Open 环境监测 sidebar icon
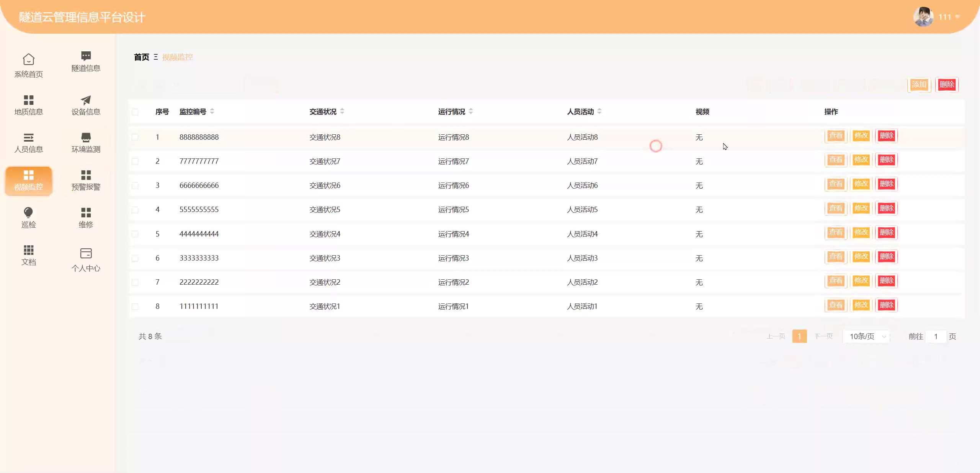This screenshot has height=473, width=980. [x=86, y=137]
